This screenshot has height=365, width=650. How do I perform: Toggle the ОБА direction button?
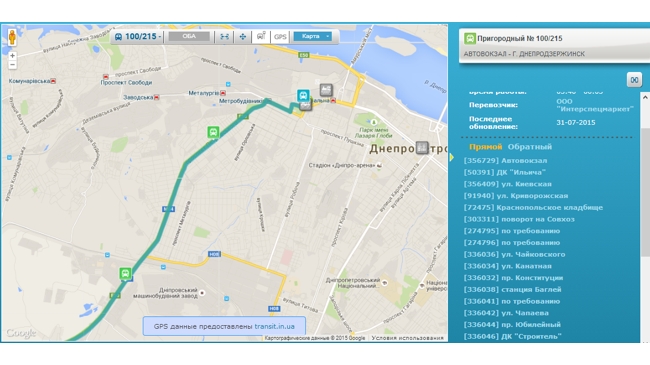[189, 36]
